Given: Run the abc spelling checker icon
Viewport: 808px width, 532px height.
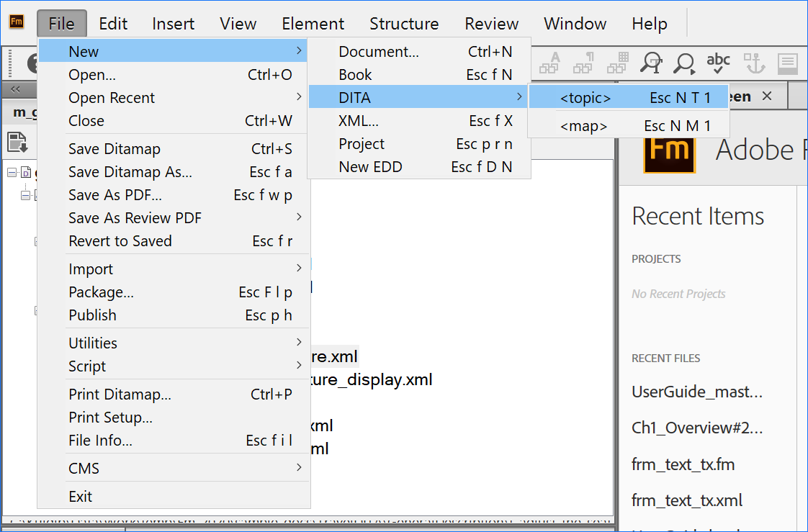Looking at the screenshot, I should [x=718, y=63].
